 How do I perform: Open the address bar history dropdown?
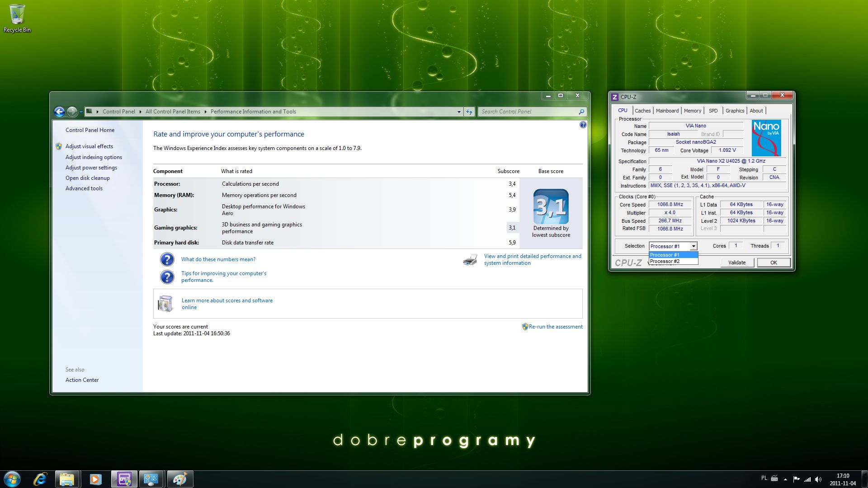459,112
